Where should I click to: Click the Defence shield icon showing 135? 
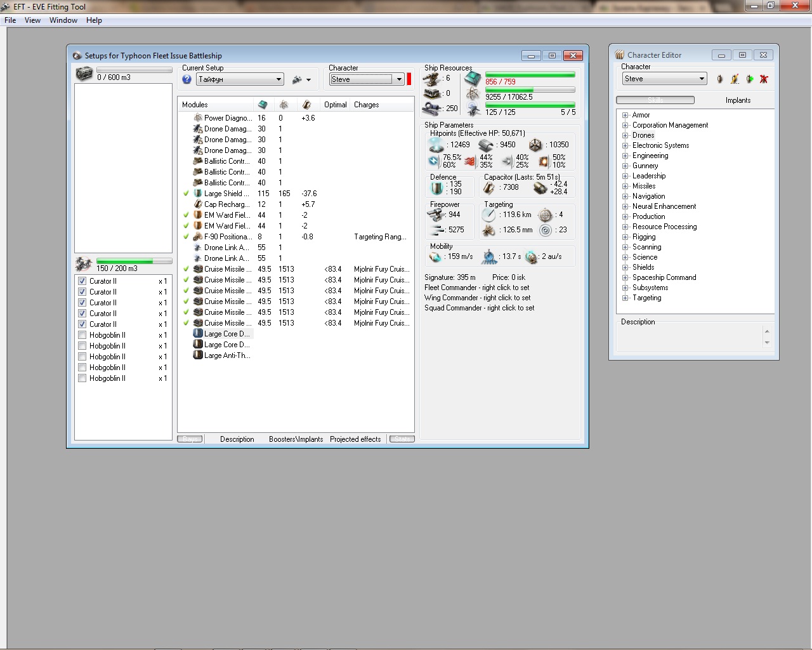436,188
